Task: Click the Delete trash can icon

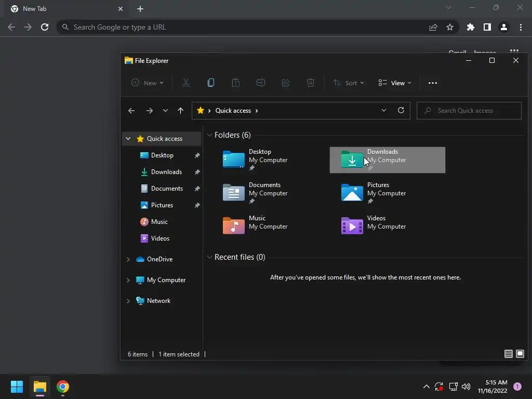Action: pos(311,83)
